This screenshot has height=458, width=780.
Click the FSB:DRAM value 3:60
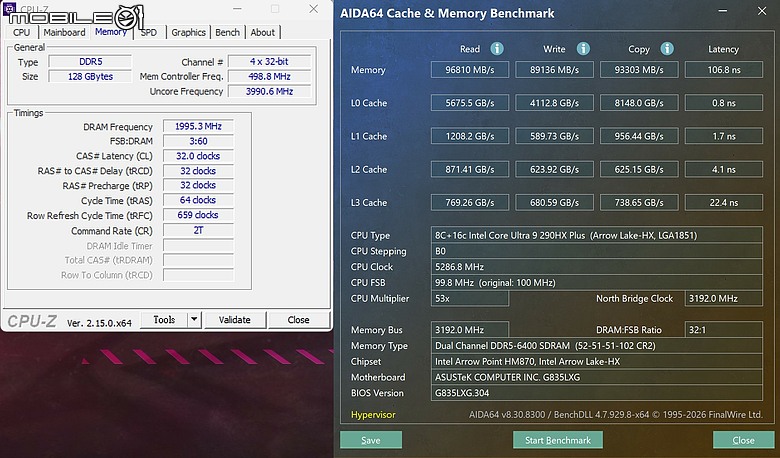pyautogui.click(x=198, y=141)
